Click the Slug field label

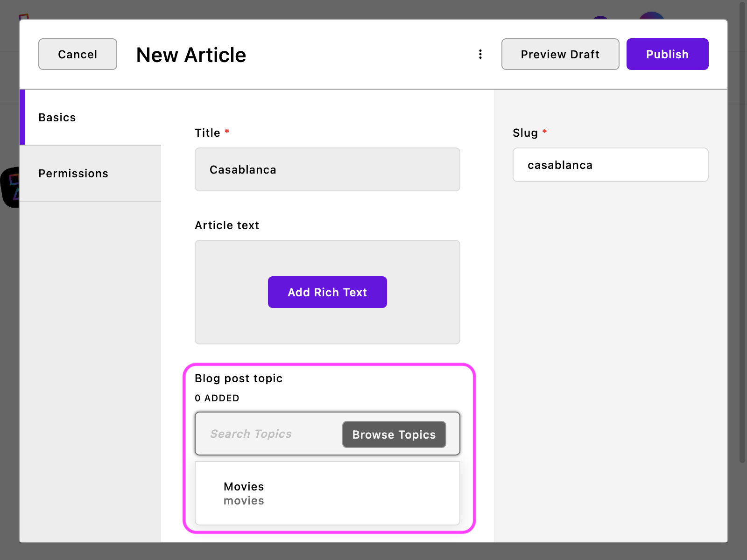coord(525,133)
